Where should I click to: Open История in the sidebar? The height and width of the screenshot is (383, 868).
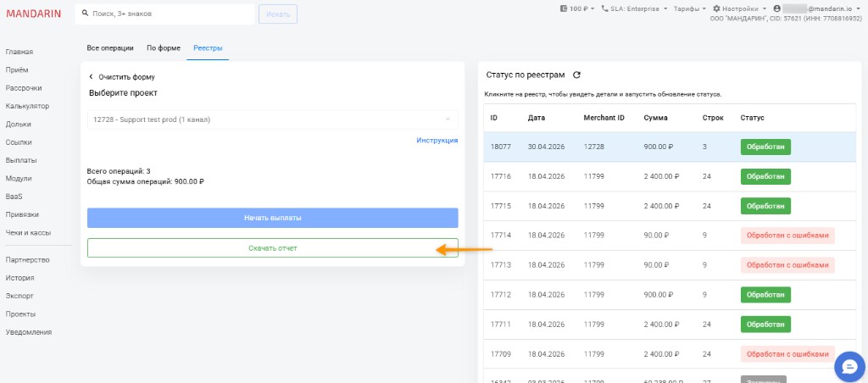20,278
